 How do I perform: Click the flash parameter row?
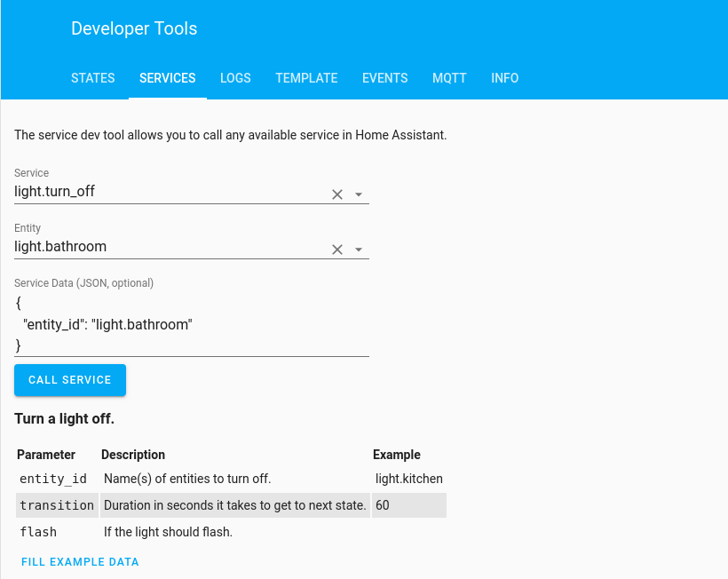pos(231,532)
